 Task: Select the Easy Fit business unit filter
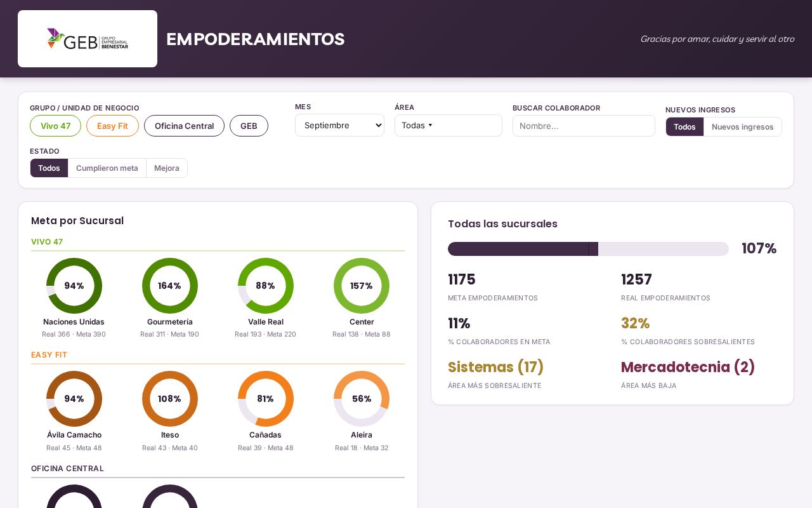112,126
